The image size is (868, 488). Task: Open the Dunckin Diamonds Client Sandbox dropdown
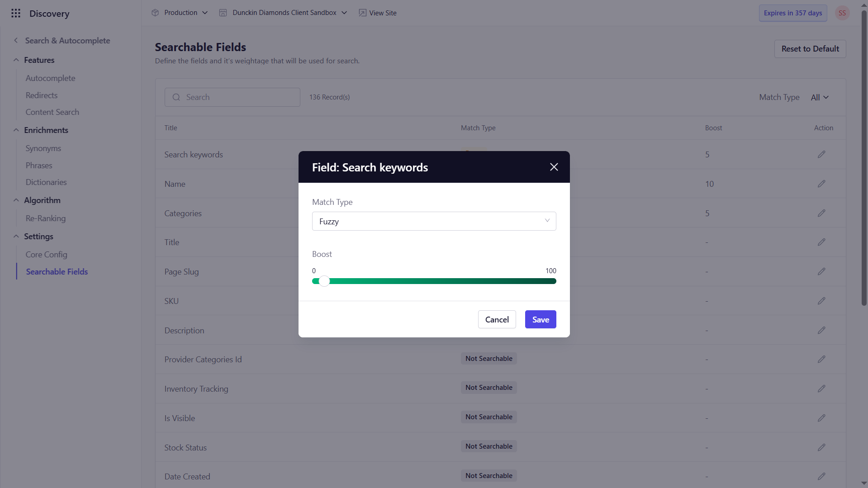(x=283, y=13)
